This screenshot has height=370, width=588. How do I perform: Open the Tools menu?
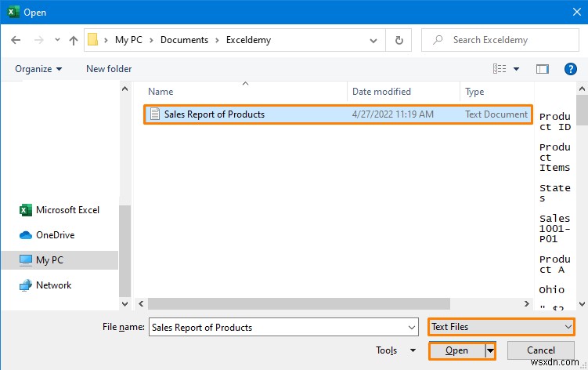[395, 350]
